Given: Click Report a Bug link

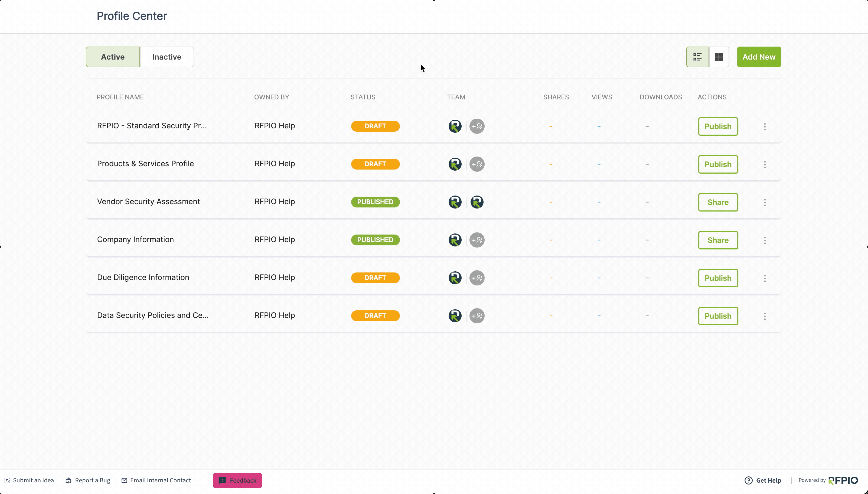Looking at the screenshot, I should click(88, 480).
